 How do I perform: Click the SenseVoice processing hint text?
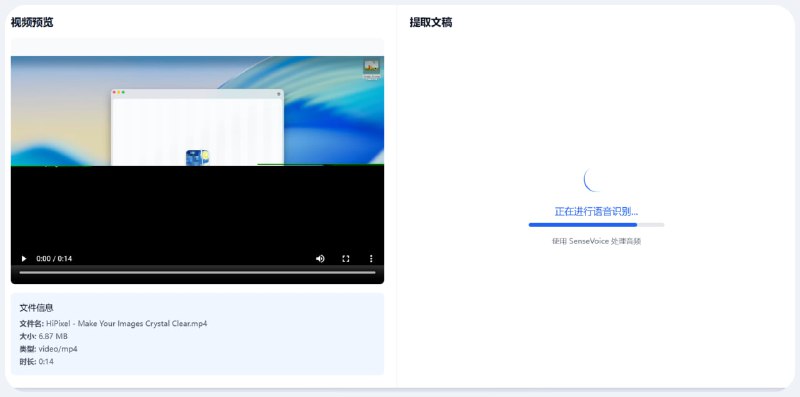(596, 241)
